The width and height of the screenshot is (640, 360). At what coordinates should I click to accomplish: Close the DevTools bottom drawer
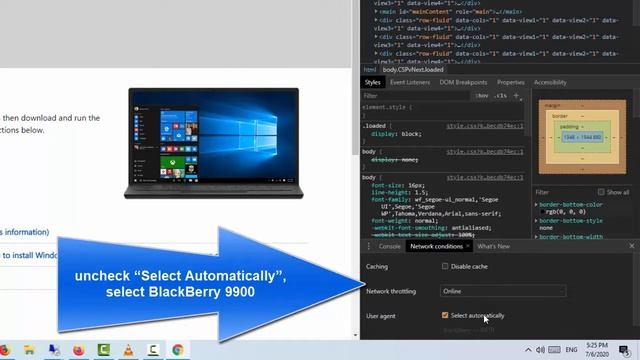coord(632,246)
